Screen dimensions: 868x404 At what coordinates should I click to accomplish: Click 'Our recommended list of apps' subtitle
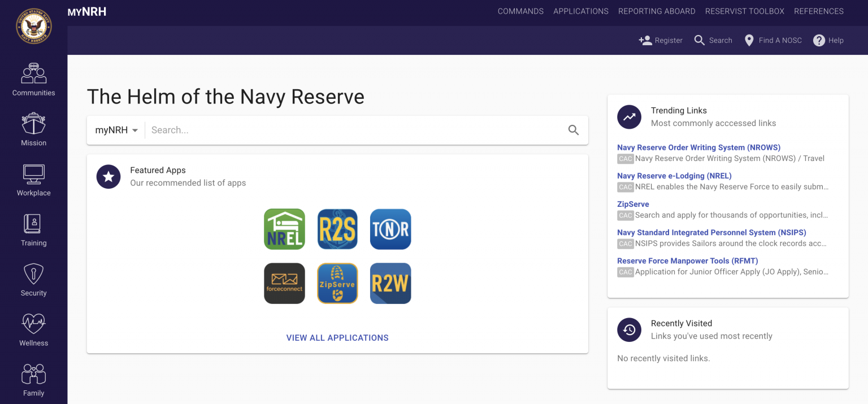pos(188,183)
